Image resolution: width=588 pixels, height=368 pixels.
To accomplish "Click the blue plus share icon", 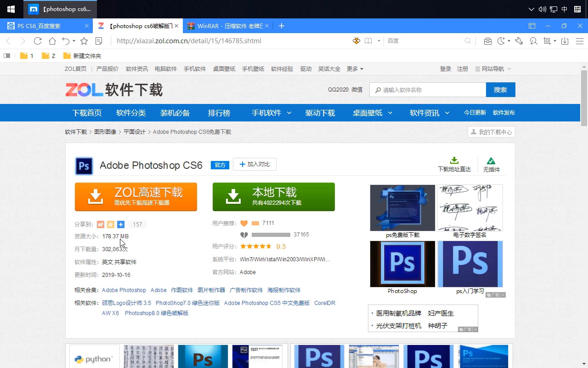I will pos(121,224).
